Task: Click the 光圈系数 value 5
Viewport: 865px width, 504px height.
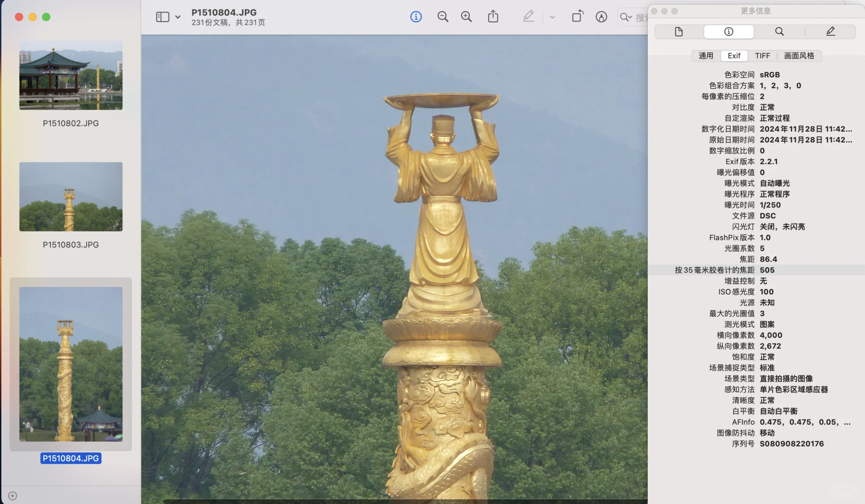Action: coord(762,248)
